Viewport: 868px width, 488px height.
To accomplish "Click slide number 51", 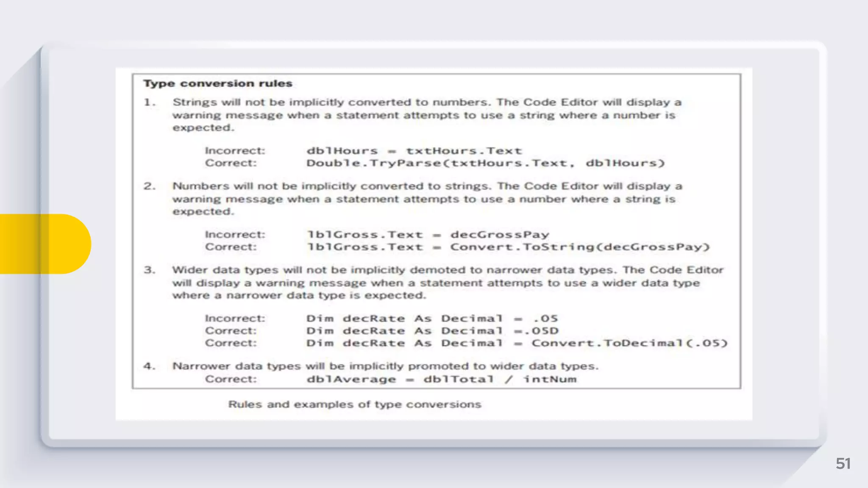I will coord(843,463).
